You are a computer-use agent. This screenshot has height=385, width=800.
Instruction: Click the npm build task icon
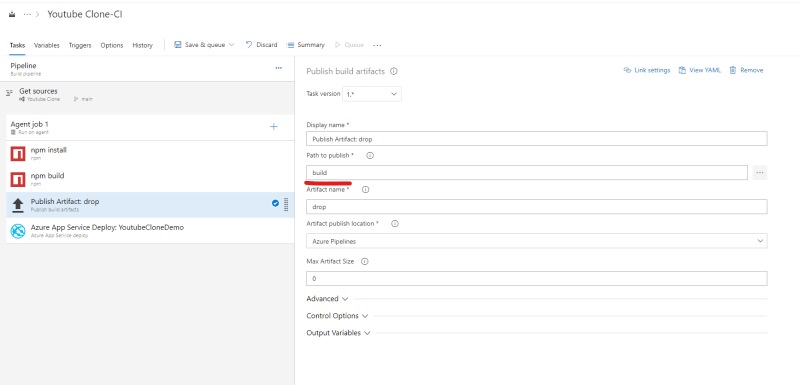coord(18,179)
